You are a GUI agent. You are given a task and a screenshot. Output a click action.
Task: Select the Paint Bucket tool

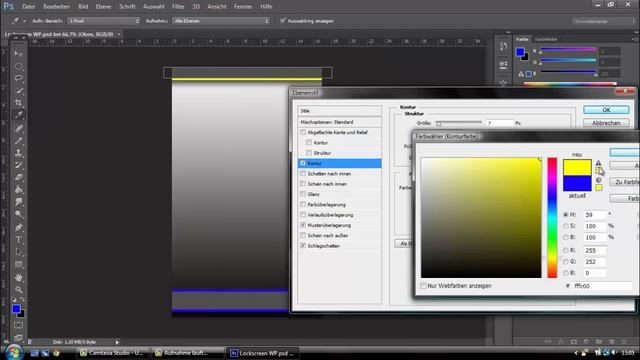click(x=19, y=190)
